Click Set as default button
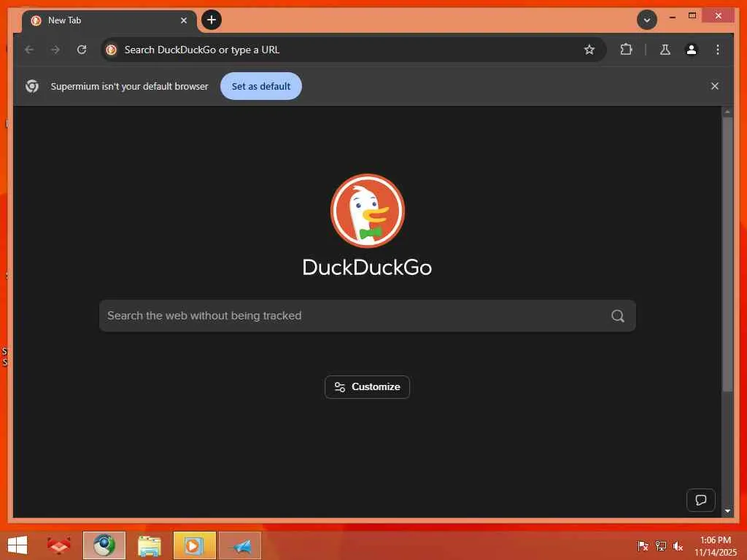Screen dimensions: 747x560 coord(261,86)
